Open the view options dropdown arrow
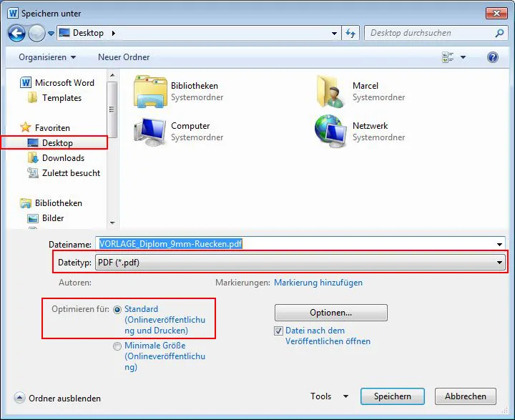515x420 pixels. point(463,57)
